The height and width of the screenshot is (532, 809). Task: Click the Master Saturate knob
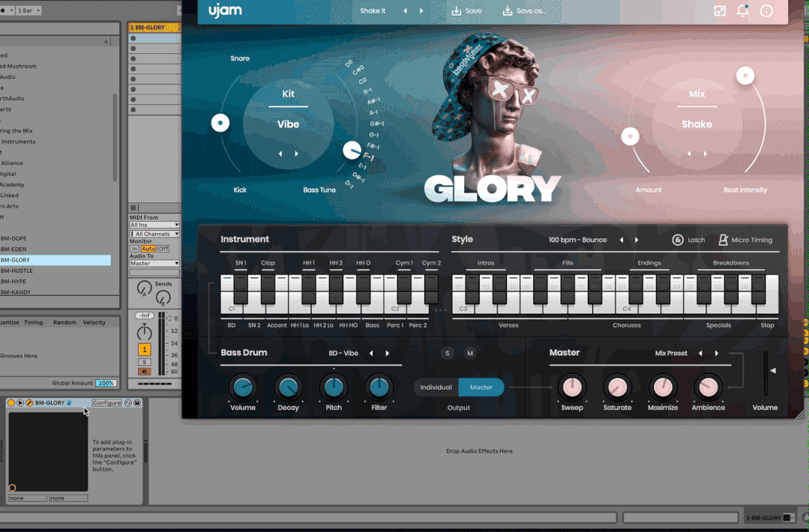tap(617, 387)
